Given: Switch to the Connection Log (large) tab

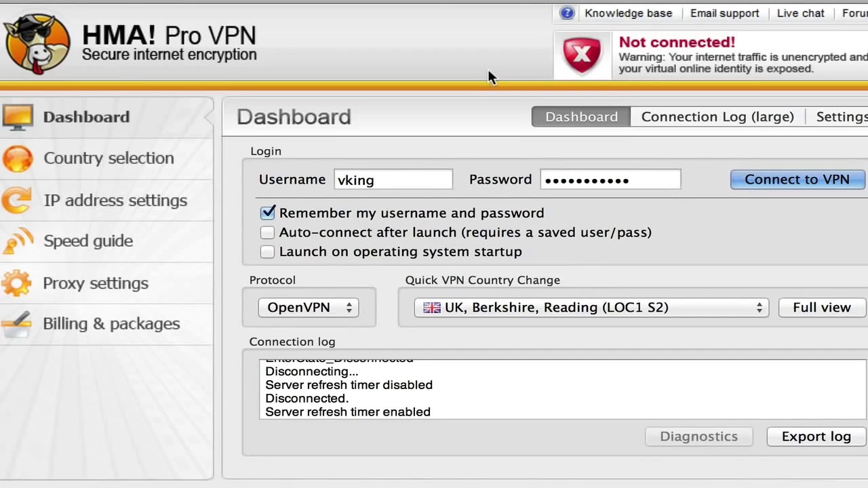Looking at the screenshot, I should coord(717,117).
